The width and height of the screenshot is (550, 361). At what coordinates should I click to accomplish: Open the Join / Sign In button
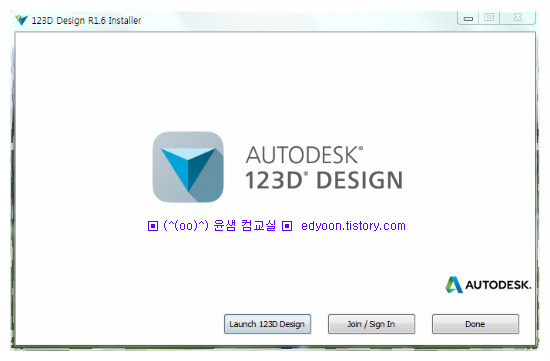pyautogui.click(x=371, y=324)
